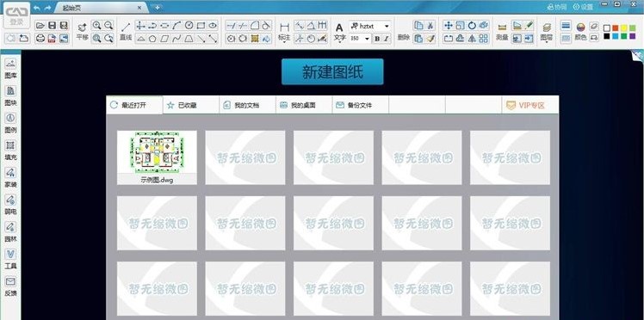Screen dimensions: 644x320
Task: Pick the yellow color swatch
Action: 624,28
